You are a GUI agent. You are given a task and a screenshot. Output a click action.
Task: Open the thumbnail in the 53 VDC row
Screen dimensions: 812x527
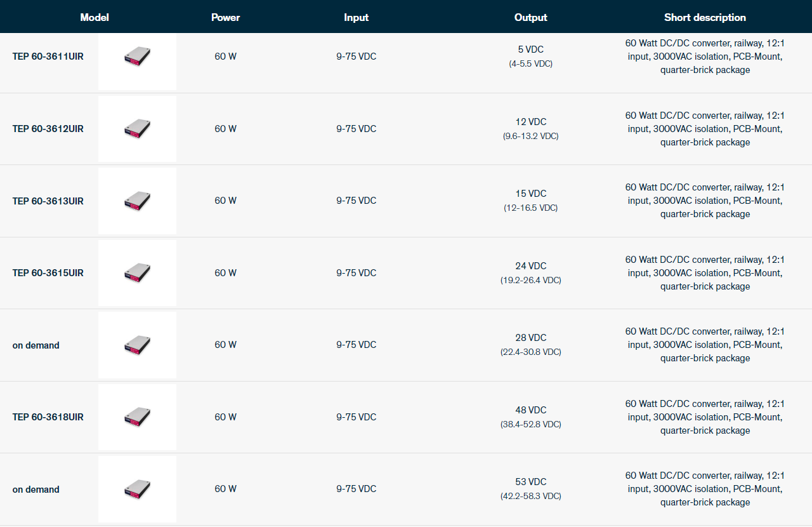(x=137, y=489)
